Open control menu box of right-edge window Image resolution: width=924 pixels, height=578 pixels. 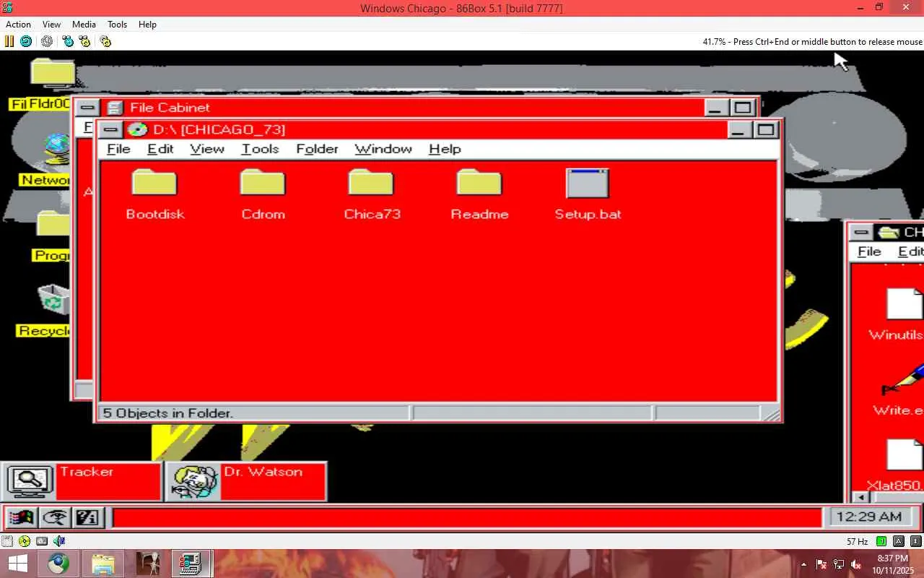click(x=860, y=232)
